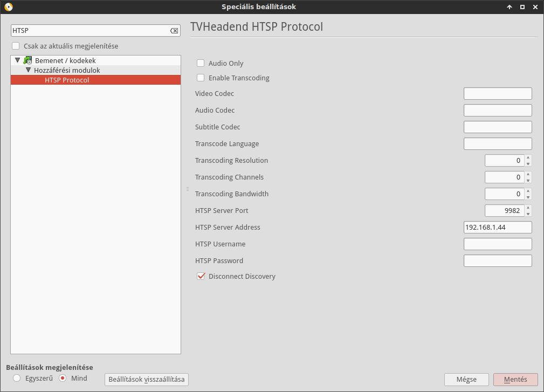Image resolution: width=544 pixels, height=392 pixels.
Task: Increase Transcoding Bandwidth with up arrow
Action: [x=528, y=191]
